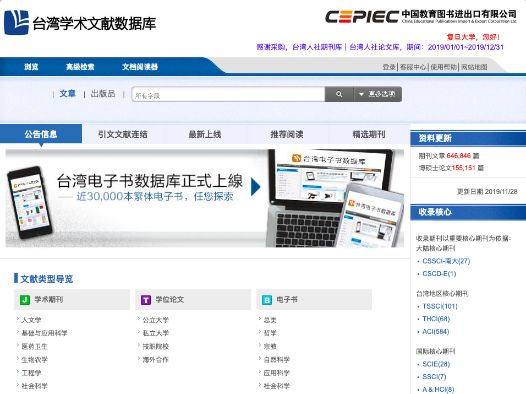Image resolution: width=526 pixels, height=394 pixels.
Task: Open the 文档阅读器 navigation item
Action: coord(140,67)
